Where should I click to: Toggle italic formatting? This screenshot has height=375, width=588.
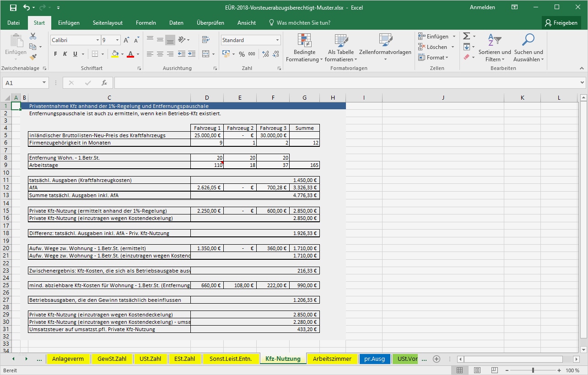[65, 54]
